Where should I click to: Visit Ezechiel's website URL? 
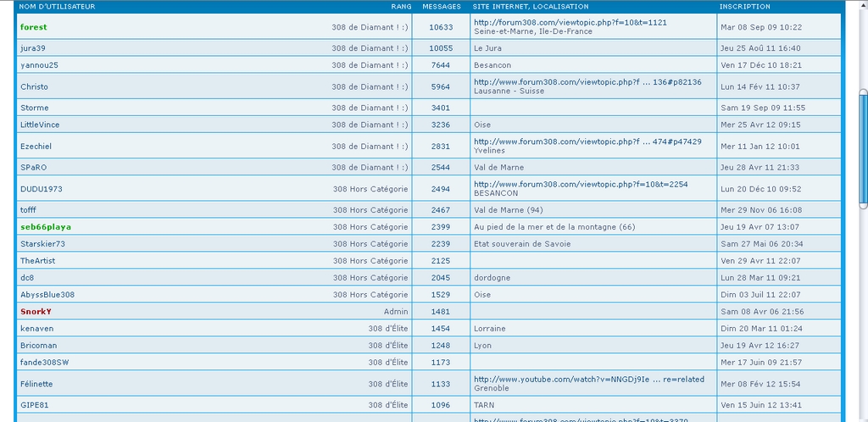point(587,141)
